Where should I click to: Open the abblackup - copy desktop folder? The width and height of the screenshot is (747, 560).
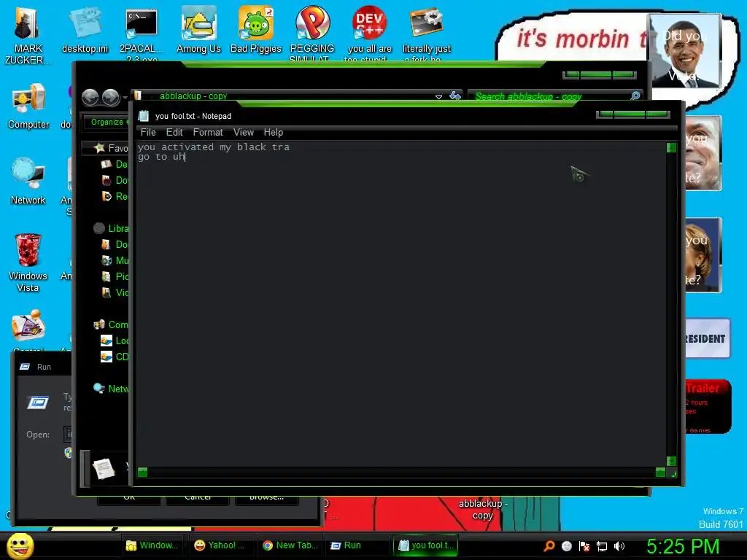click(483, 509)
